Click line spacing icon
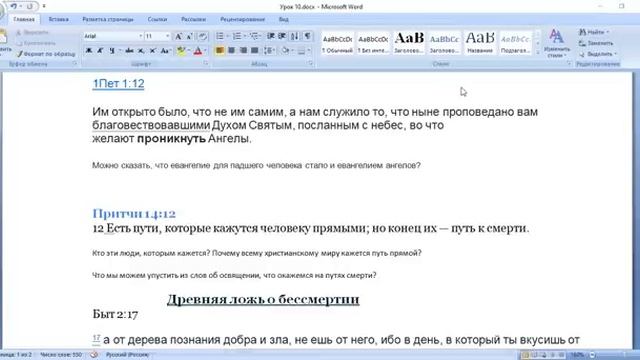The image size is (640, 360). tap(268, 51)
